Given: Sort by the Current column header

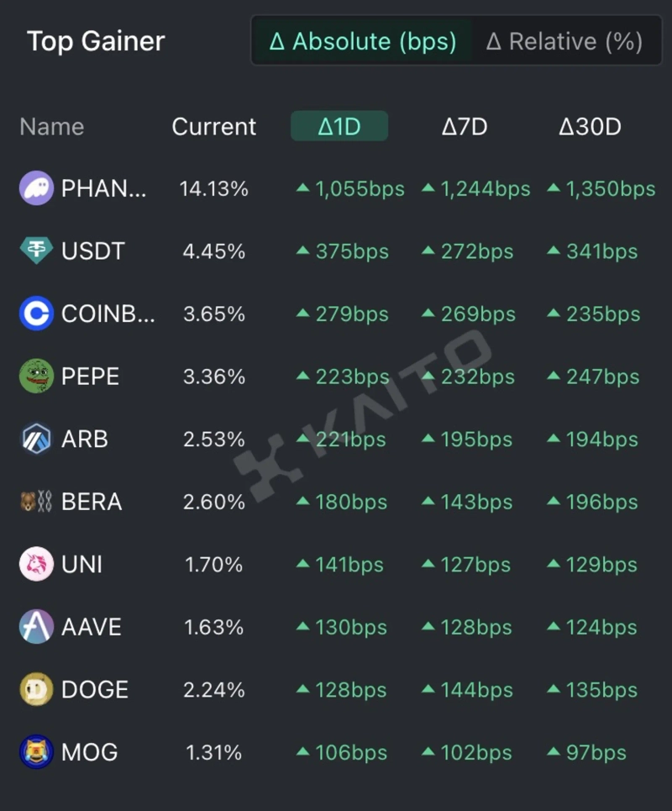Looking at the screenshot, I should coord(214,127).
